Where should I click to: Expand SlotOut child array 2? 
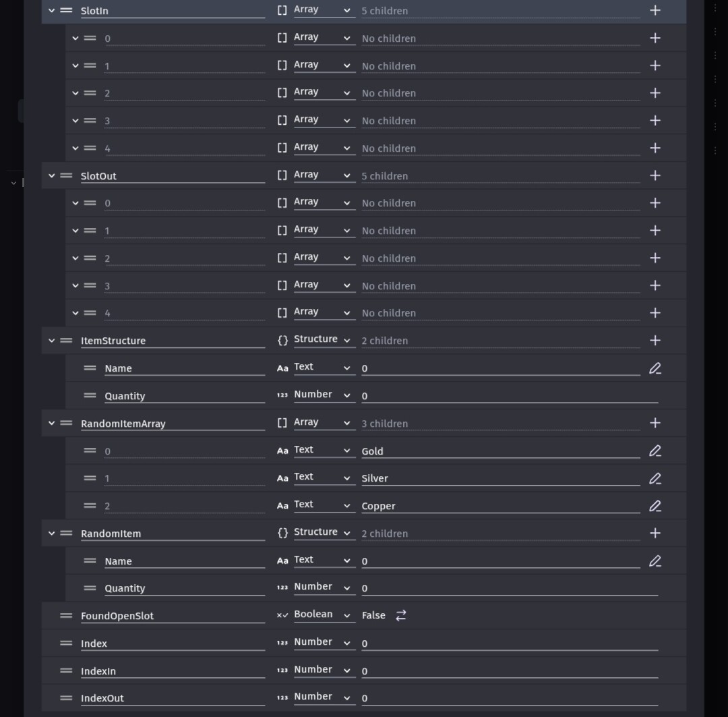[x=75, y=258]
